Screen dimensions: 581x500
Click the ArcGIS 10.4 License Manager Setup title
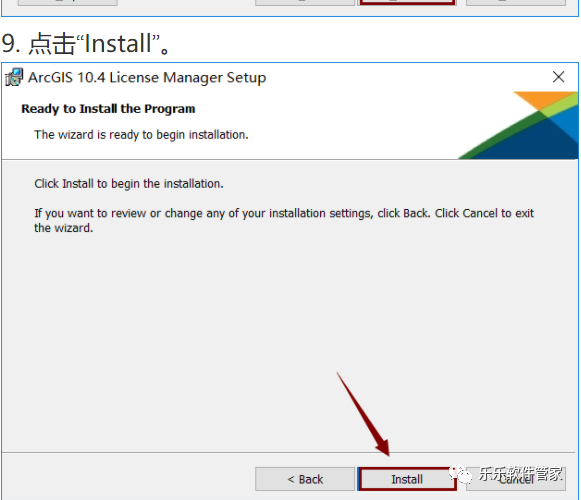pos(147,77)
